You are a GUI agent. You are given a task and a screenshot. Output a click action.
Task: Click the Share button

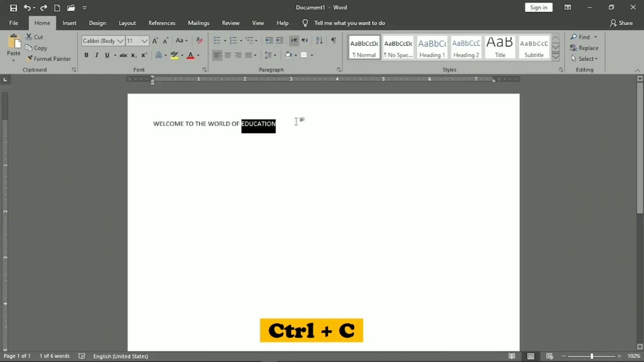pyautogui.click(x=621, y=23)
